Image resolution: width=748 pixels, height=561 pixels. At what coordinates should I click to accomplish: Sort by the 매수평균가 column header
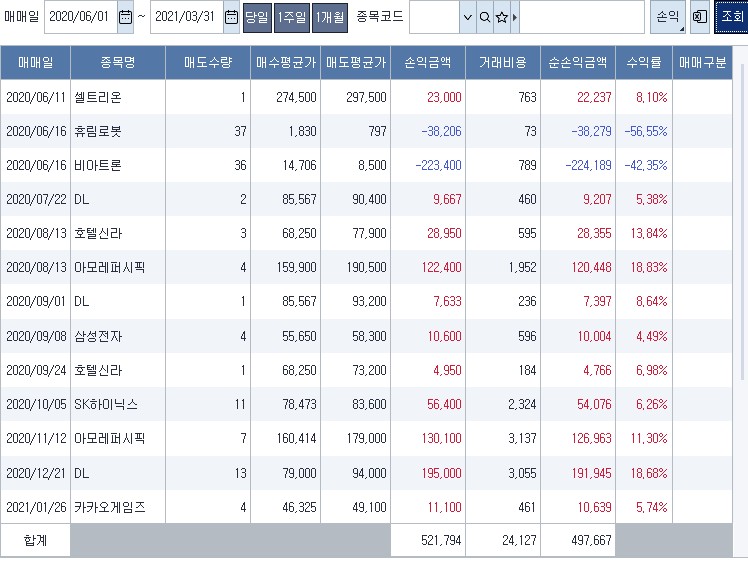click(286, 62)
